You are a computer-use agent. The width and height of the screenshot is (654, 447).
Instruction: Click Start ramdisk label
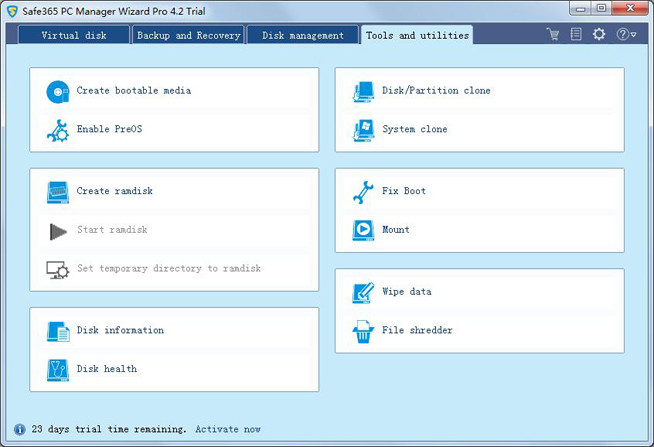(x=112, y=230)
